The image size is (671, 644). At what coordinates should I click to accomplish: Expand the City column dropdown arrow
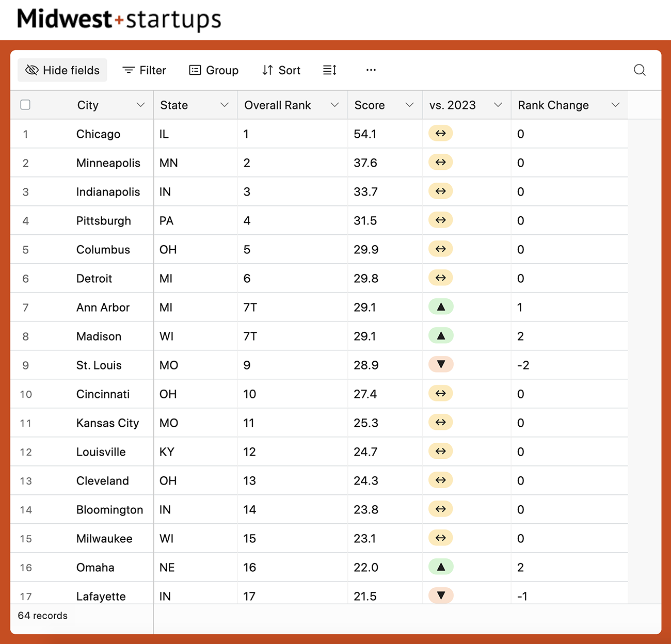[140, 105]
